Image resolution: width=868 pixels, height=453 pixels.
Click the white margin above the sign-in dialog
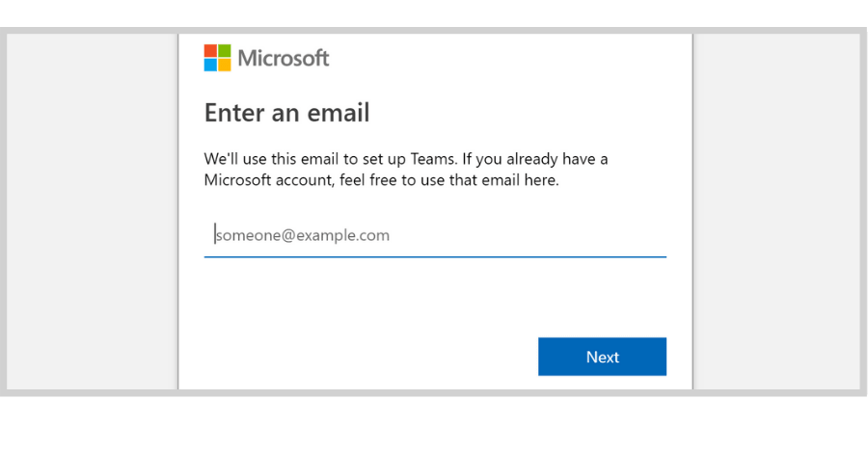(x=434, y=13)
